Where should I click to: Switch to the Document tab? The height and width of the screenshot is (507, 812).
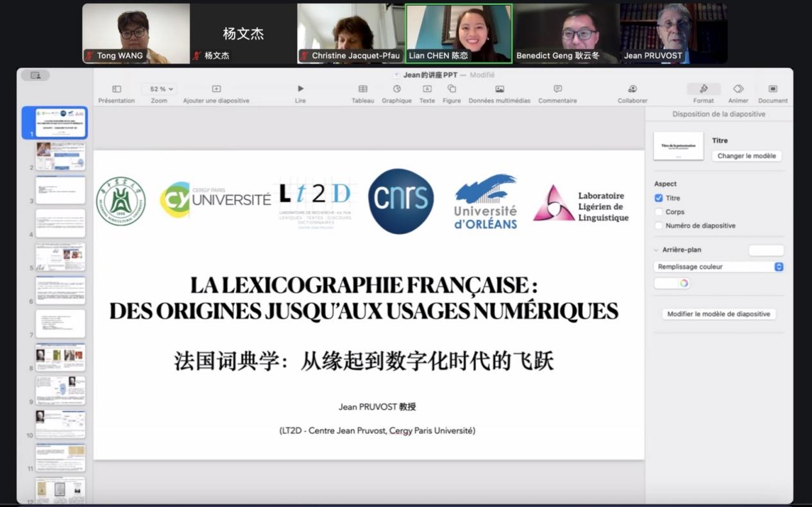(x=773, y=89)
